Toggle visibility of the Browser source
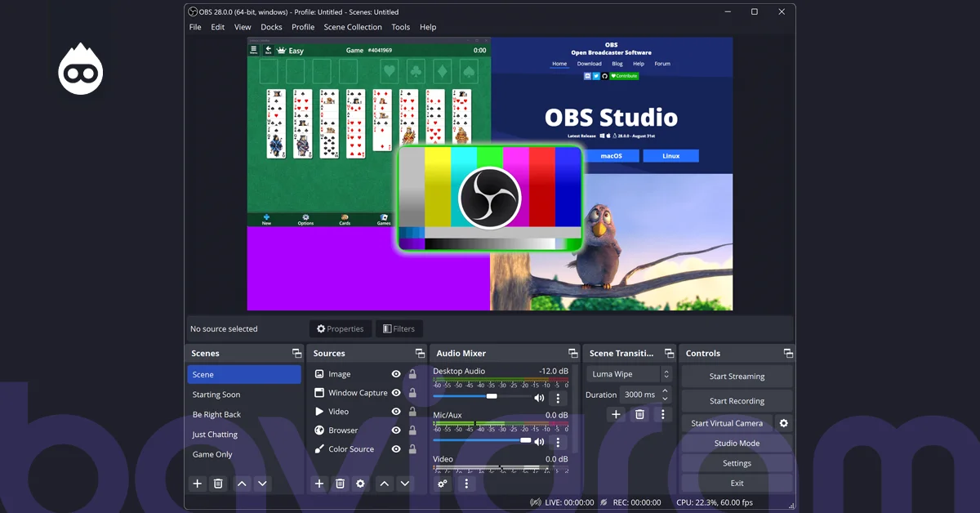Viewport: 980px width, 513px height. (x=396, y=430)
